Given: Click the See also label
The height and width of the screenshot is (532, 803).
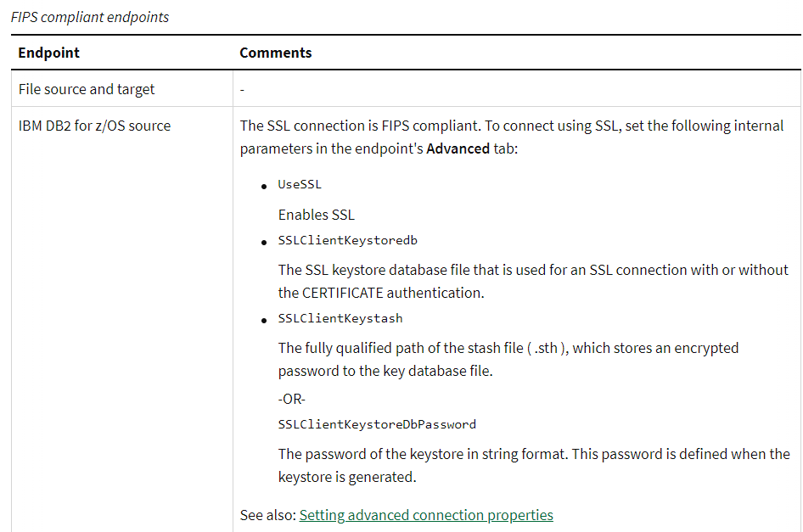Looking at the screenshot, I should coord(267,515).
